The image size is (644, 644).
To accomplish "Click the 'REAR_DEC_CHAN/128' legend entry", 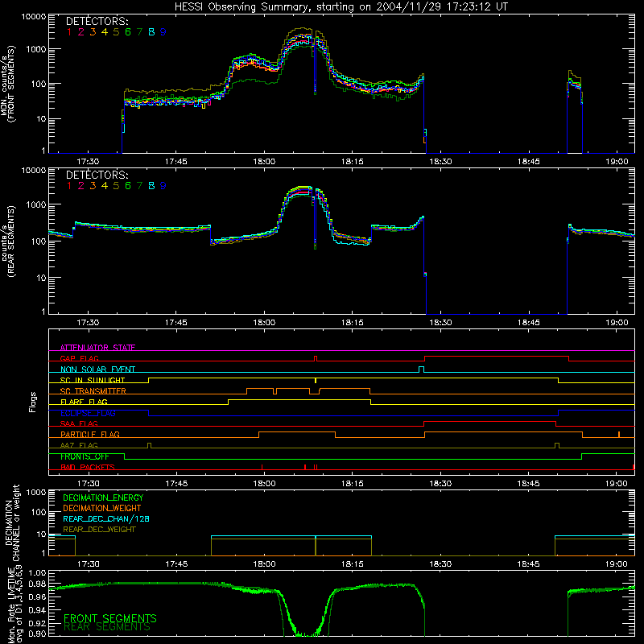I will 106,519.
